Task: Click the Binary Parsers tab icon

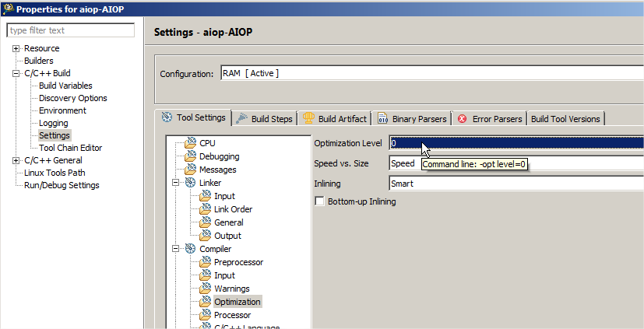Action: point(383,118)
